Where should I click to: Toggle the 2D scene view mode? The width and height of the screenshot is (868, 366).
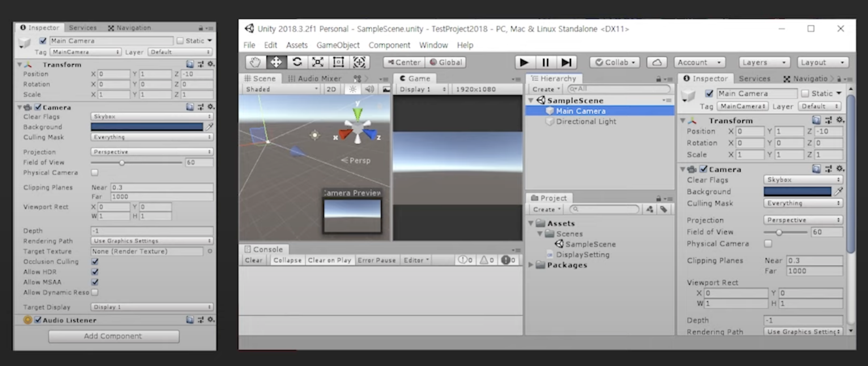pos(331,89)
